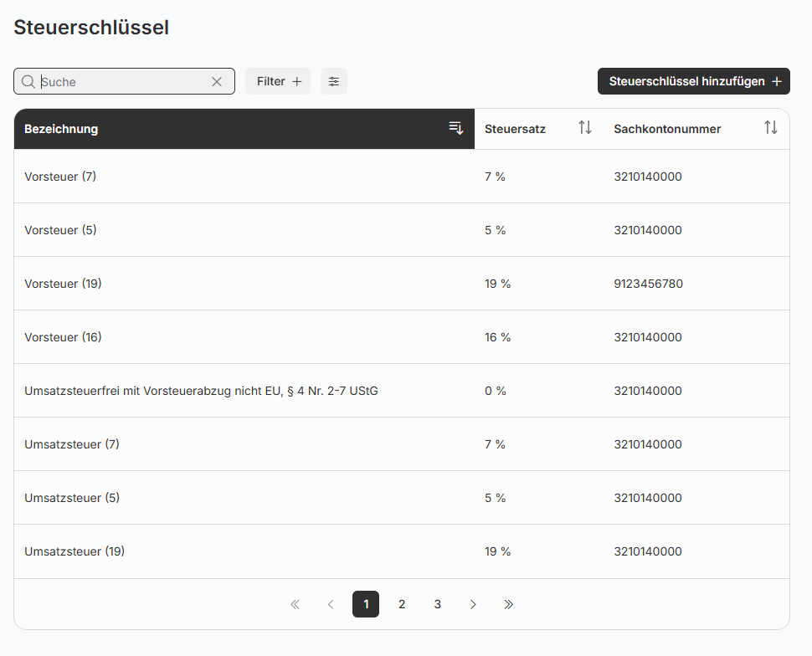Open the column settings sliders icon
Image resolution: width=812 pixels, height=656 pixels.
tap(334, 81)
